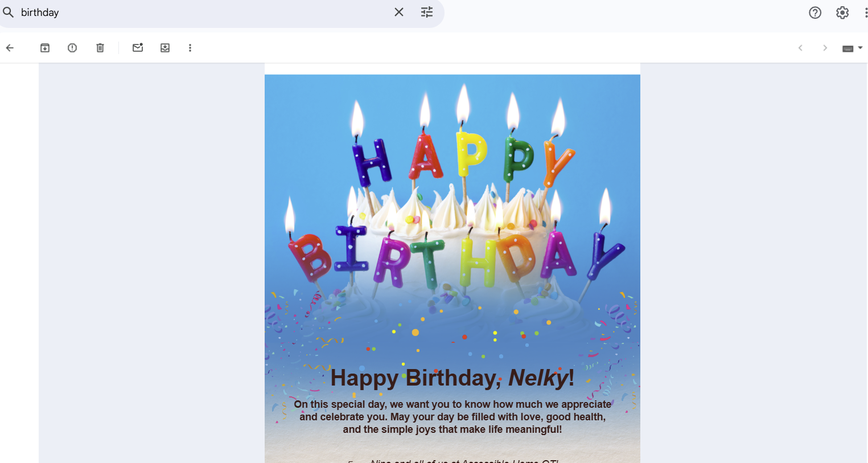868x463 pixels.
Task: Click the back arrow to return to results
Action: click(10, 48)
